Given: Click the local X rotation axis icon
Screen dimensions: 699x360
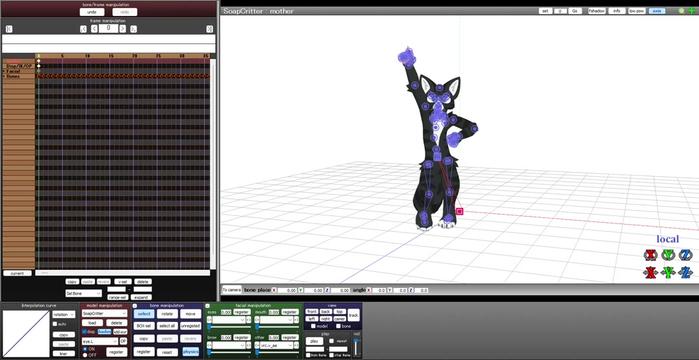Looking at the screenshot, I should coord(651,255).
